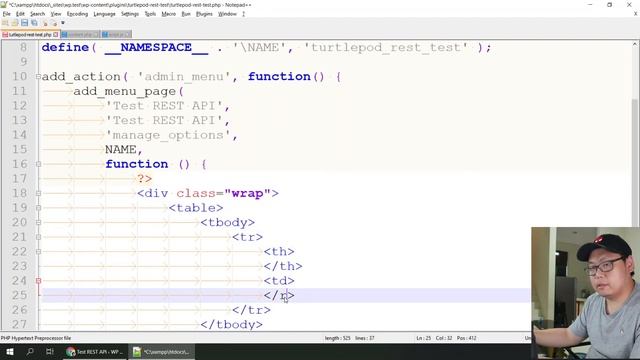Open the toolbar overflow arrow
The height and width of the screenshot is (360, 640).
63,23
